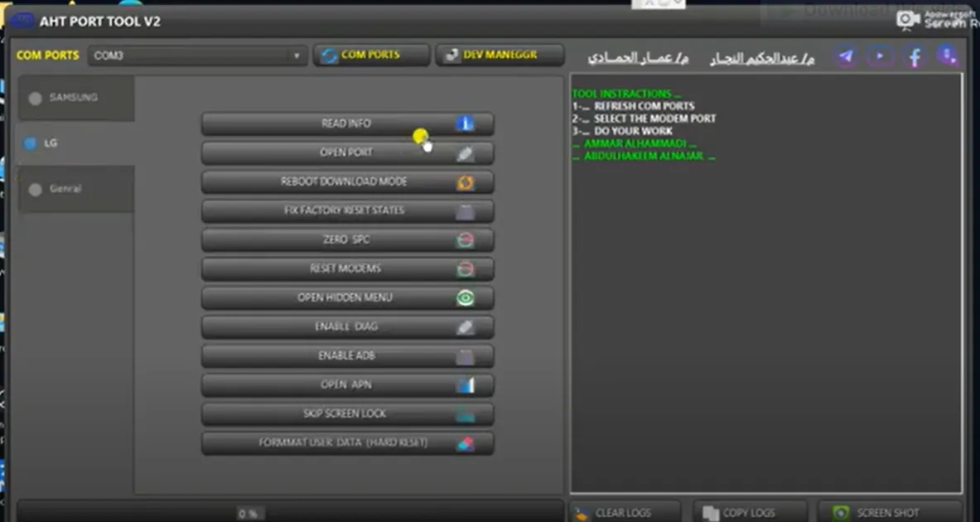Open the Facebook page icon
This screenshot has width=980, height=522.
[915, 57]
